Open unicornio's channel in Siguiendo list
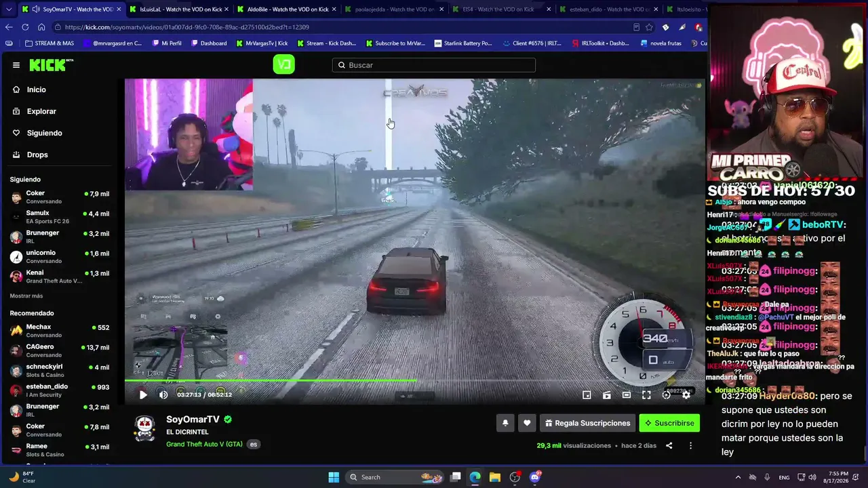The height and width of the screenshot is (488, 868). pos(59,257)
